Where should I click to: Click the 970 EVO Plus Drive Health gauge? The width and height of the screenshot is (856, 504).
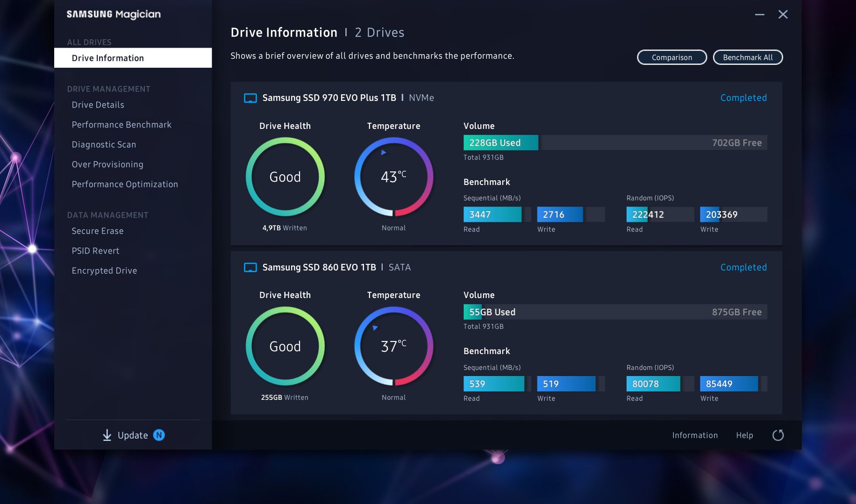(x=285, y=177)
